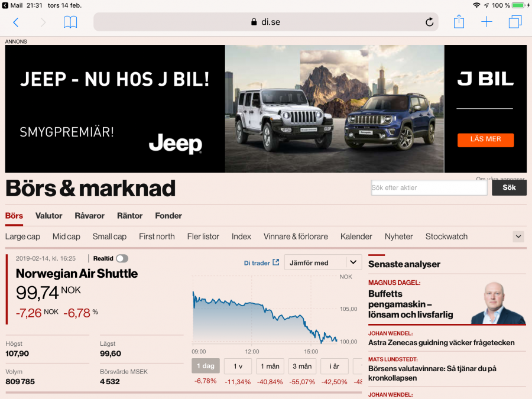Switch to the Valutor tab
Image resolution: width=532 pixels, height=399 pixels.
(x=48, y=216)
